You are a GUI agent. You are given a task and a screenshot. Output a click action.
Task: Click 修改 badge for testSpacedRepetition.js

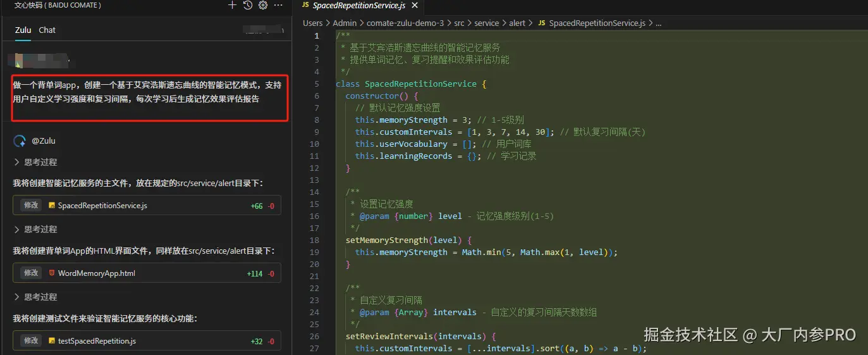31,340
